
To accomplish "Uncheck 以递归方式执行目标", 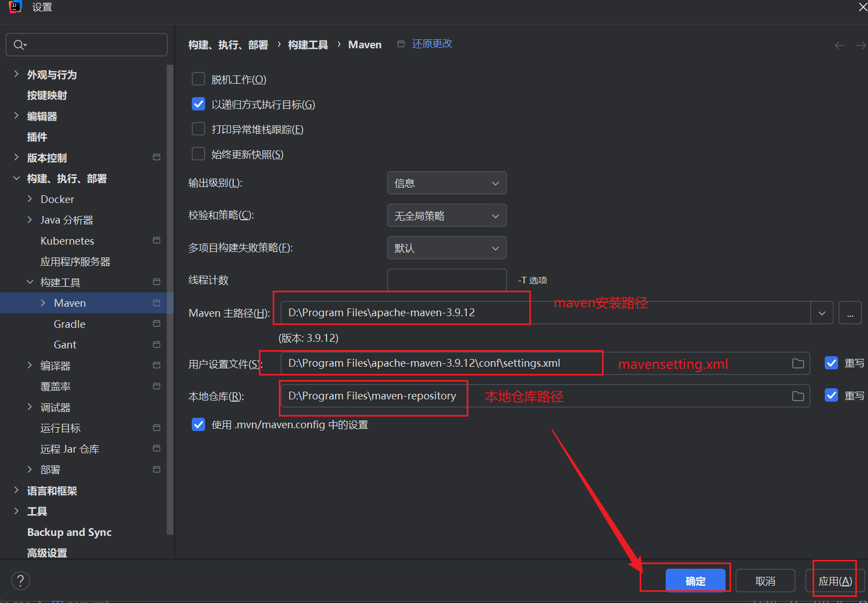I will pos(198,104).
